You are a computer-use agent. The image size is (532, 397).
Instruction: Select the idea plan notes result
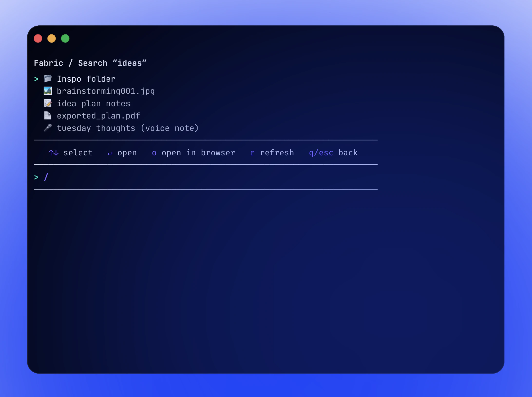(94, 103)
